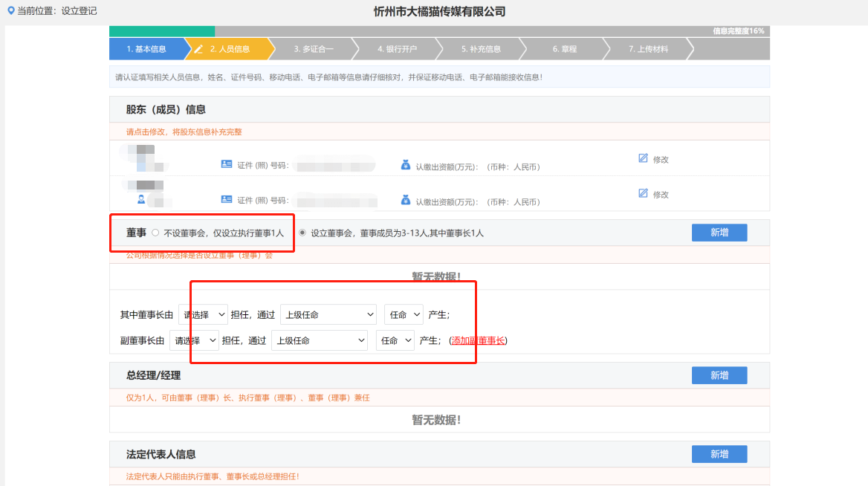Go to step 6. 章程
The width and height of the screenshot is (868, 486).
pos(565,49)
